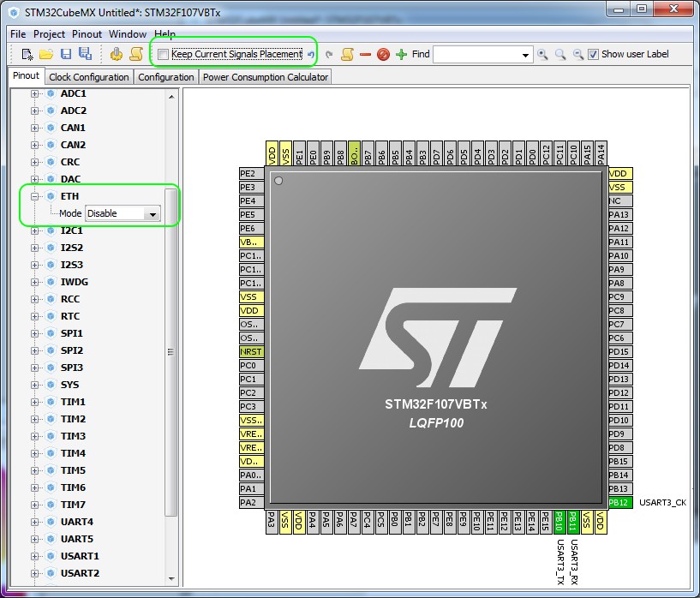700x598 pixels.
Task: Click the Zoom In magnifier icon
Action: 542,55
